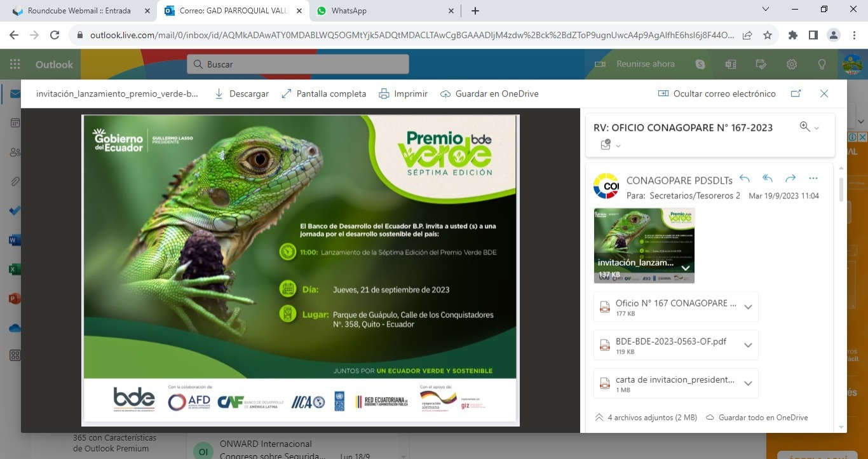Open more actions ellipsis in message header
The width and height of the screenshot is (868, 459).
[x=813, y=179]
